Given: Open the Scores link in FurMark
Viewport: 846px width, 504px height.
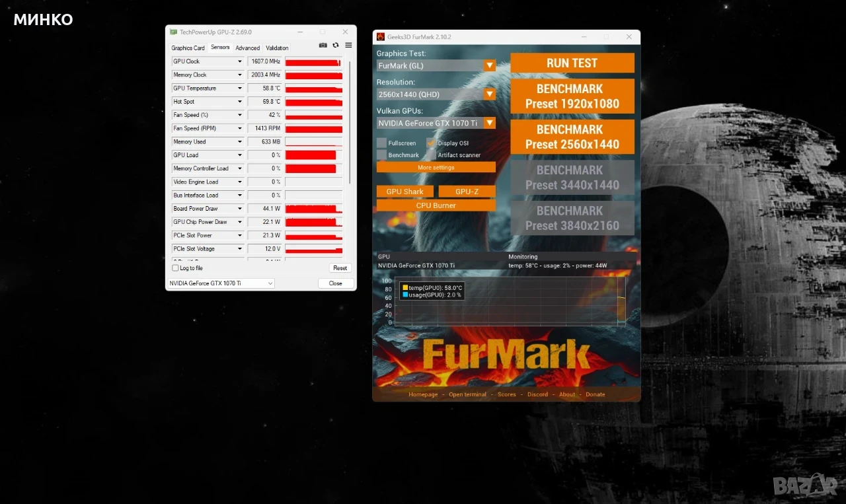Looking at the screenshot, I should 507,394.
